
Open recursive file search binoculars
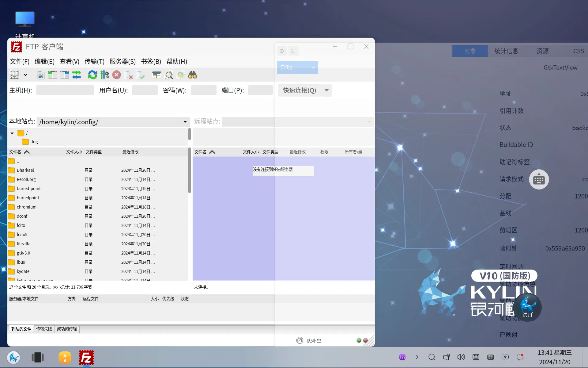click(192, 75)
